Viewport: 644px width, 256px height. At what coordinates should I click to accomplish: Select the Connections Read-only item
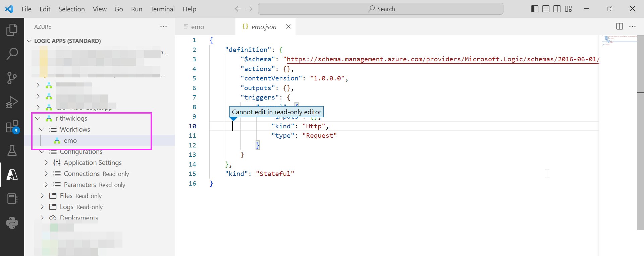(x=100, y=174)
